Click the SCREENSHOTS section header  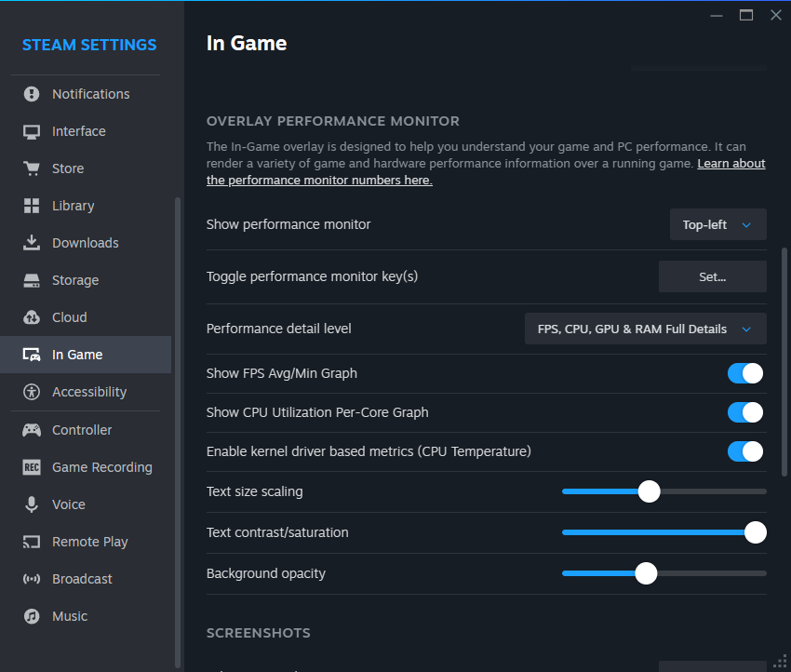[x=259, y=633]
